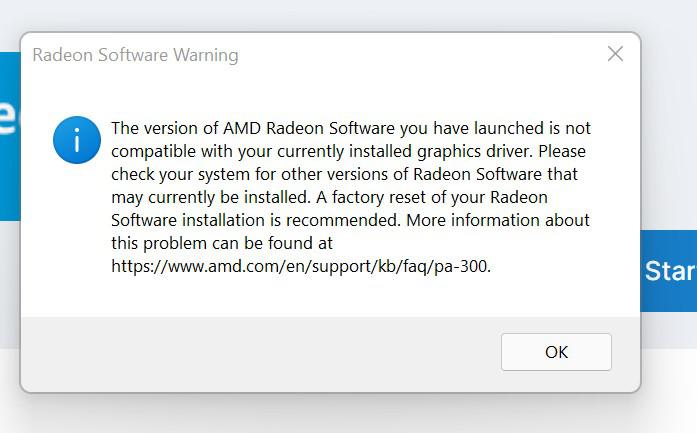697x433 pixels.
Task: Click the blue information icon
Action: tap(77, 140)
